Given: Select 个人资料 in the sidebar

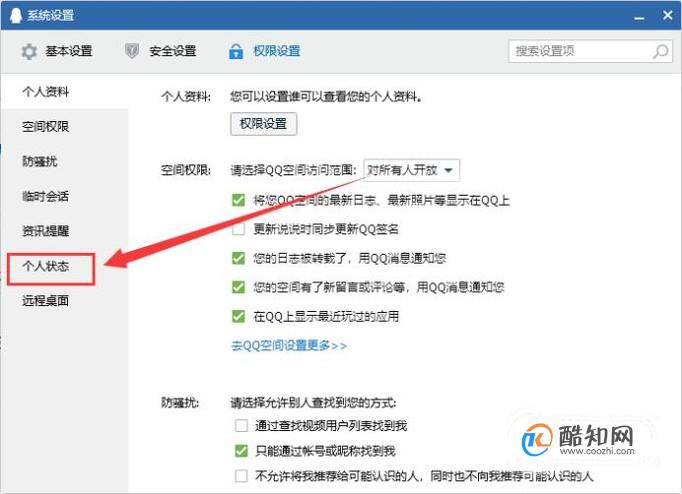Looking at the screenshot, I should pyautogui.click(x=64, y=91).
